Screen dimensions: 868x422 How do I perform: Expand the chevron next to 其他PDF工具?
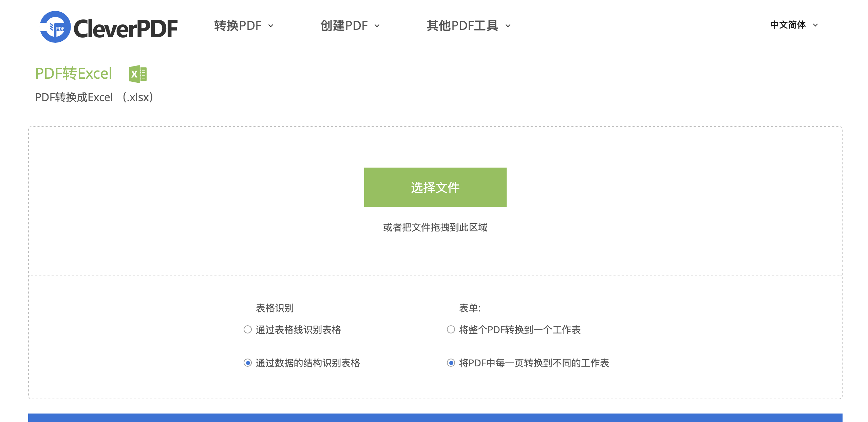coord(508,26)
